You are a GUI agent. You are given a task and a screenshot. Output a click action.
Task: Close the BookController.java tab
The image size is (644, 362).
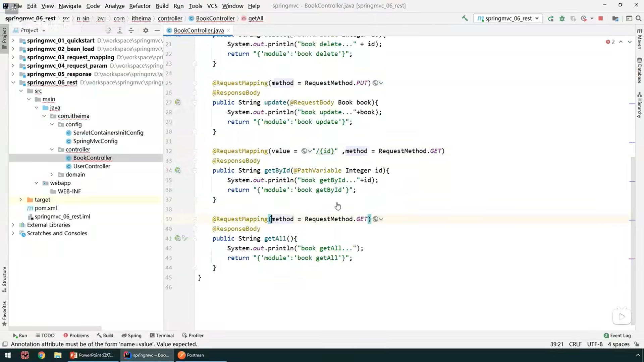[228, 31]
